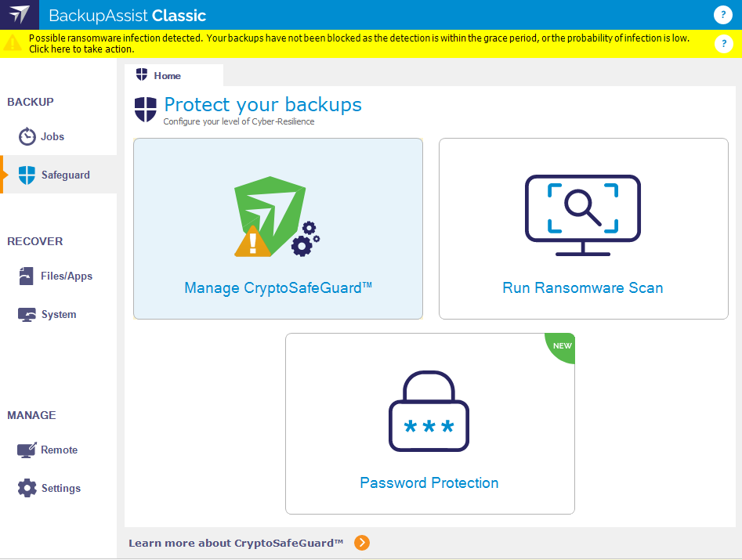Click the monitor scan magnifier icon
This screenshot has width=742, height=560.
click(582, 215)
